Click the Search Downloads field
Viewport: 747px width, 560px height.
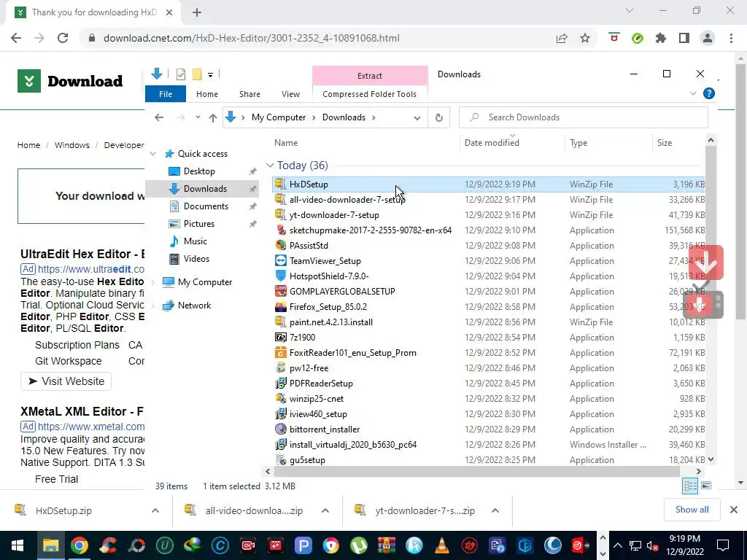coord(583,117)
